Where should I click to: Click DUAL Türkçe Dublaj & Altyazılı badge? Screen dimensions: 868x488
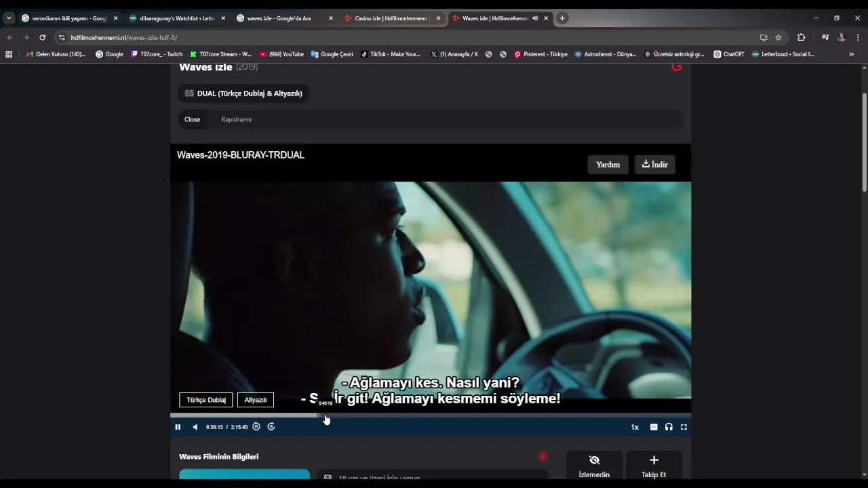point(243,94)
